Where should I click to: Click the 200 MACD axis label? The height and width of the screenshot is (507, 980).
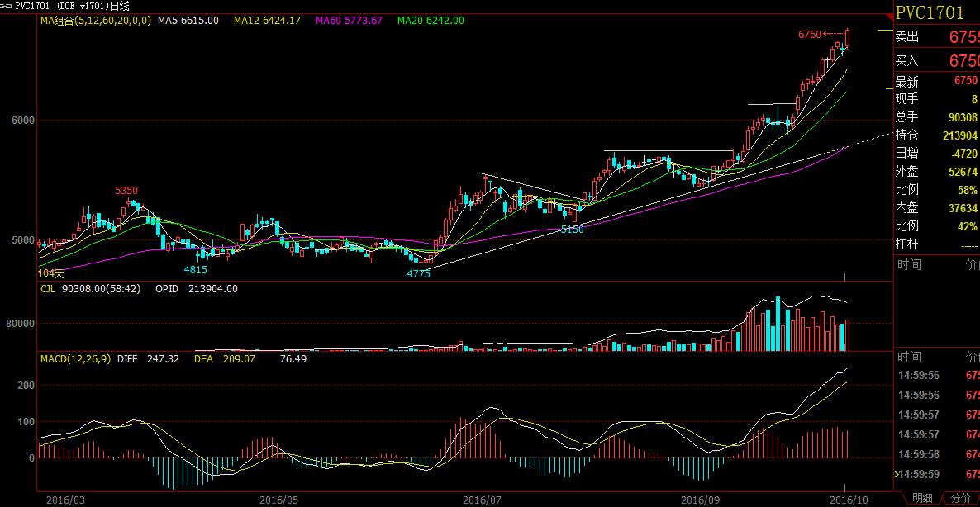pyautogui.click(x=26, y=386)
